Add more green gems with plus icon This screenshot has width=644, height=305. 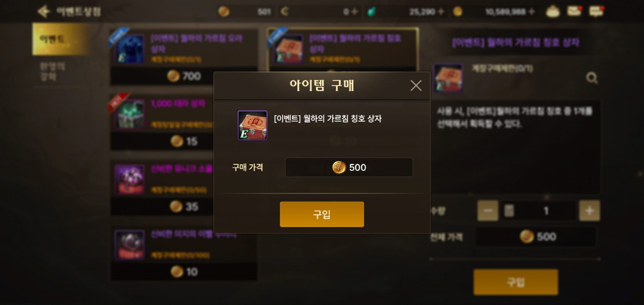441,12
